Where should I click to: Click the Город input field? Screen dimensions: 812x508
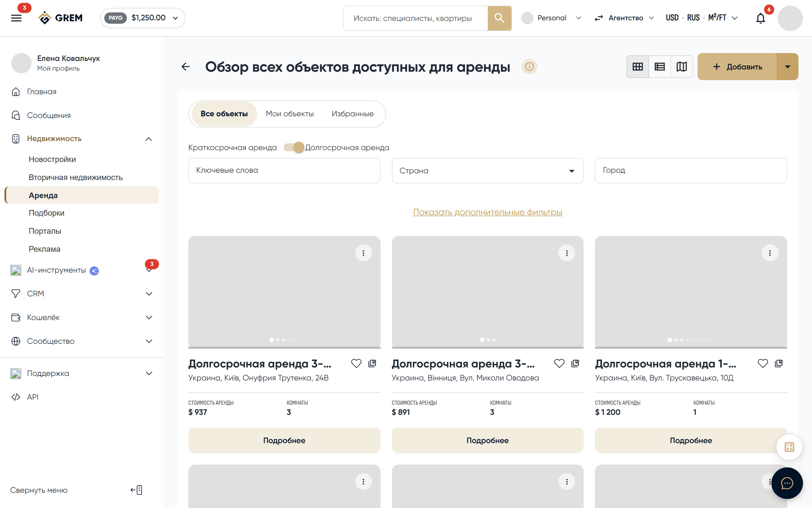(x=691, y=171)
